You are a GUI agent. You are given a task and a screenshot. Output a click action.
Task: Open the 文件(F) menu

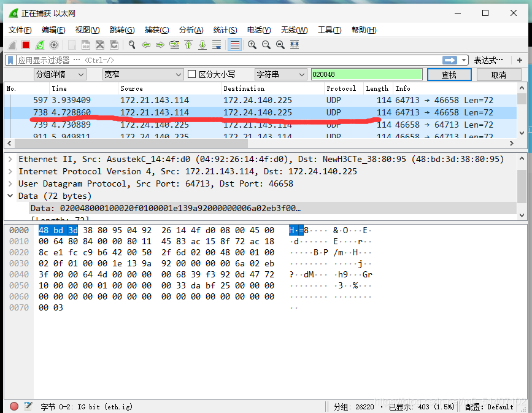point(20,30)
